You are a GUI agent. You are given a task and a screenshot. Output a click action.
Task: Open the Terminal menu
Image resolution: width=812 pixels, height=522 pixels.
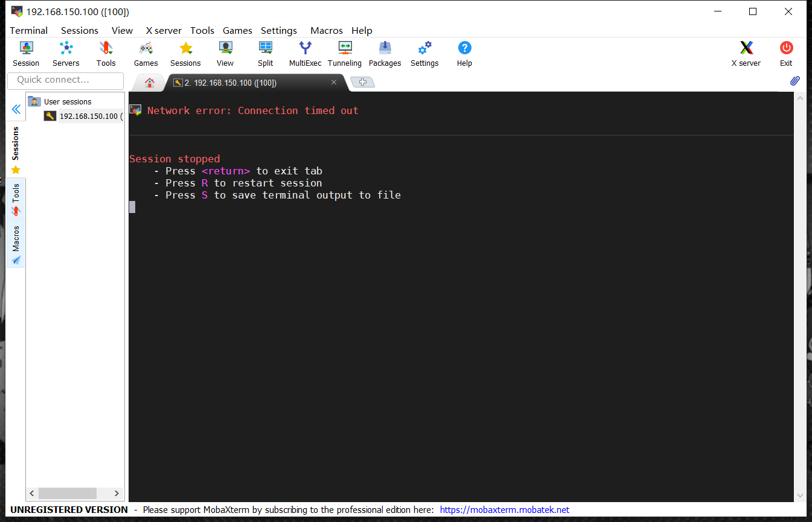coord(28,30)
